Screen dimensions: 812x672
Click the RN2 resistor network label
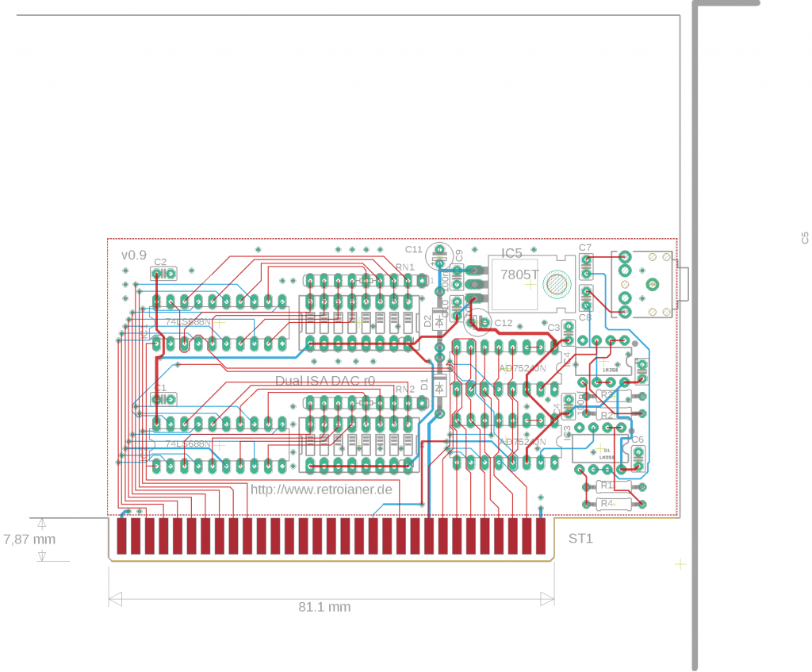tap(405, 390)
